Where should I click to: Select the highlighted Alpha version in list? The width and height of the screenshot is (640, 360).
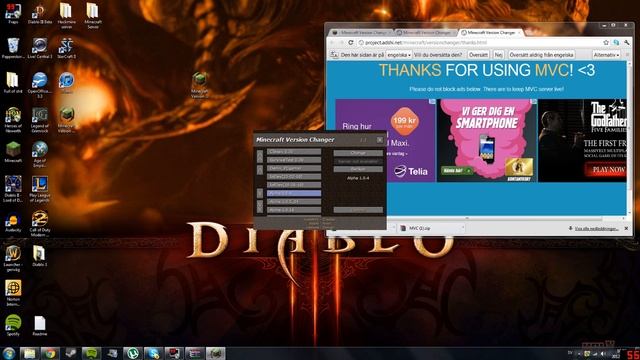coord(294,193)
